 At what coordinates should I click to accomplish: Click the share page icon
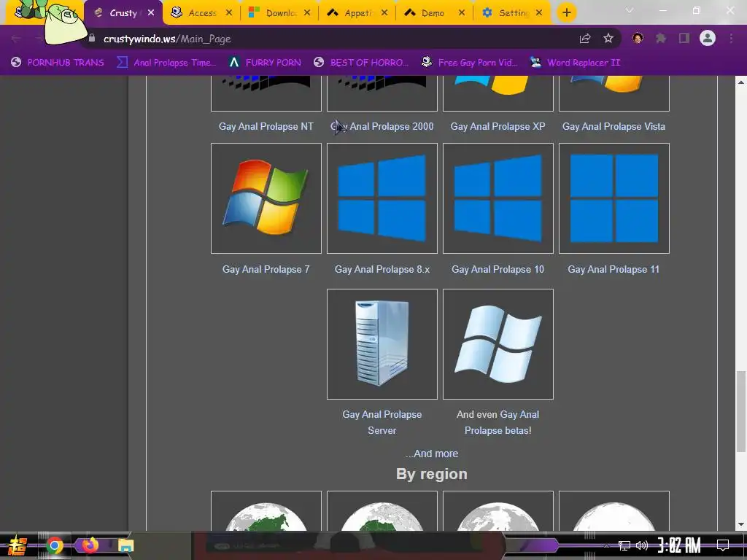[585, 39]
